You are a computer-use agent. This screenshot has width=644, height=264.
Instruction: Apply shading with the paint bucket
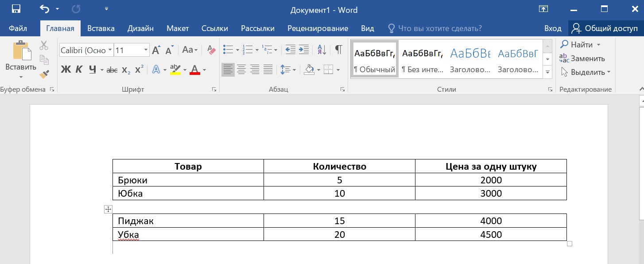click(x=309, y=70)
